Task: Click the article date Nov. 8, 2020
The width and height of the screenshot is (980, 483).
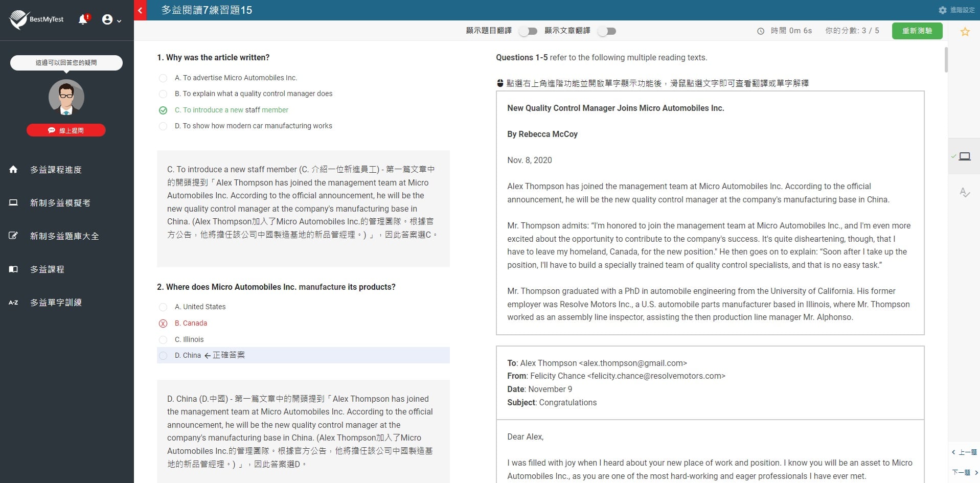Action: [x=530, y=160]
